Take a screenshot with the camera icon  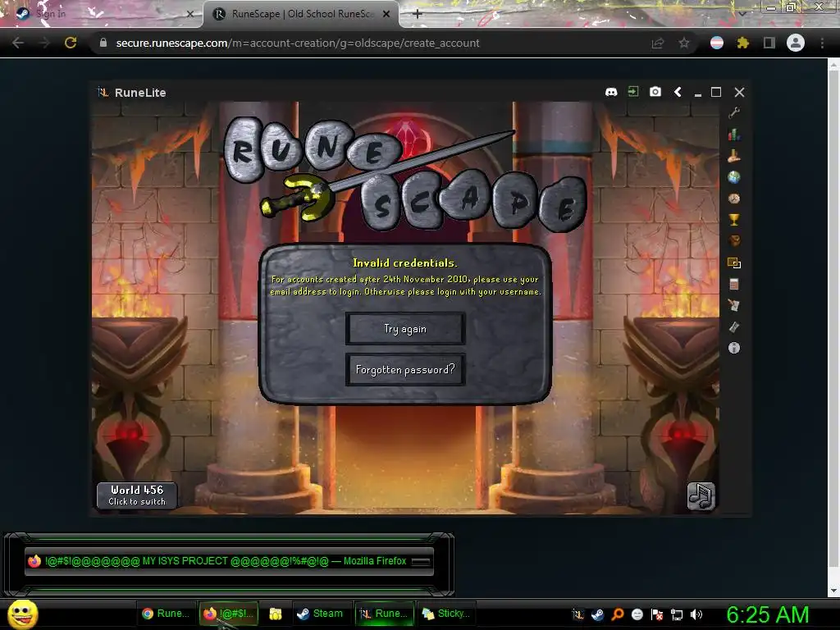coord(655,92)
